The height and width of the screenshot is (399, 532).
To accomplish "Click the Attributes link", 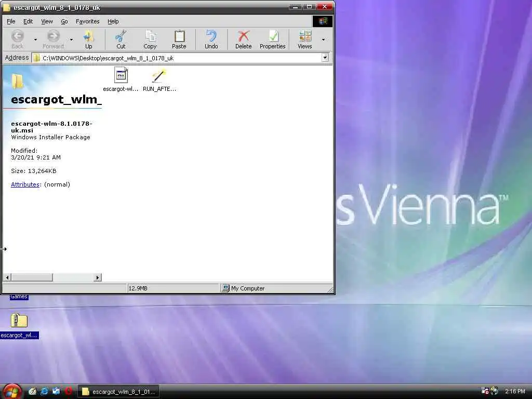I will [x=25, y=184].
